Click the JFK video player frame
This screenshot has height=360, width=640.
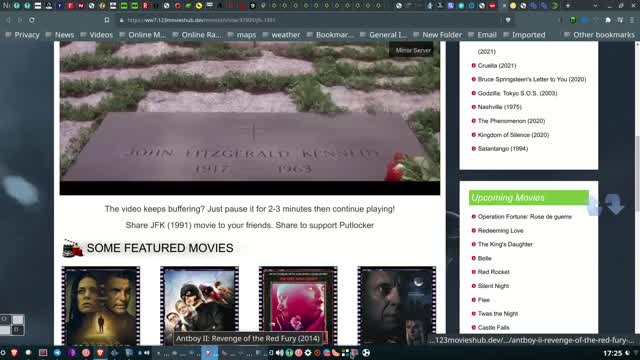250,118
